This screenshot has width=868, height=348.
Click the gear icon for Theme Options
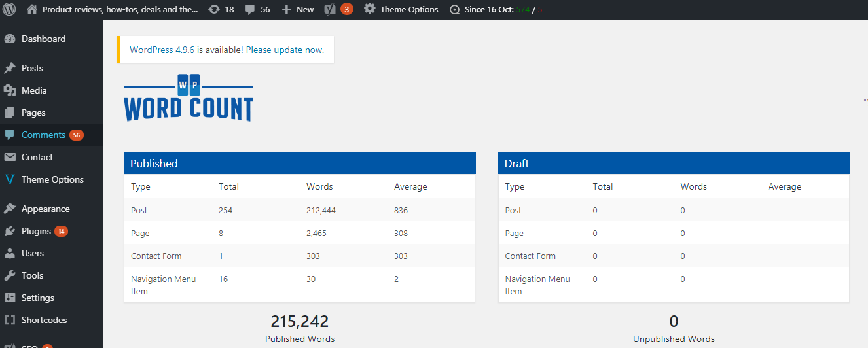370,9
